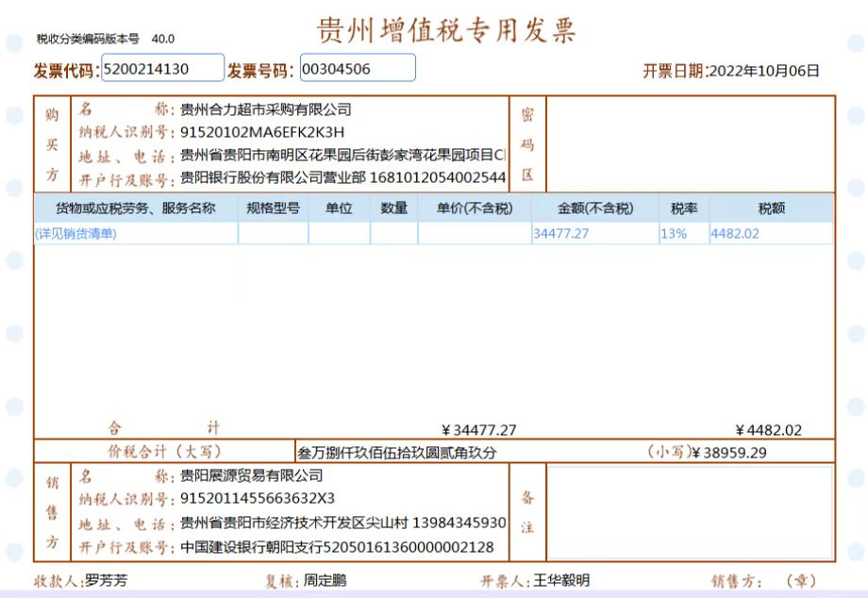Click the 收款人 name 罗芳芳
868x598 pixels.
[x=106, y=581]
